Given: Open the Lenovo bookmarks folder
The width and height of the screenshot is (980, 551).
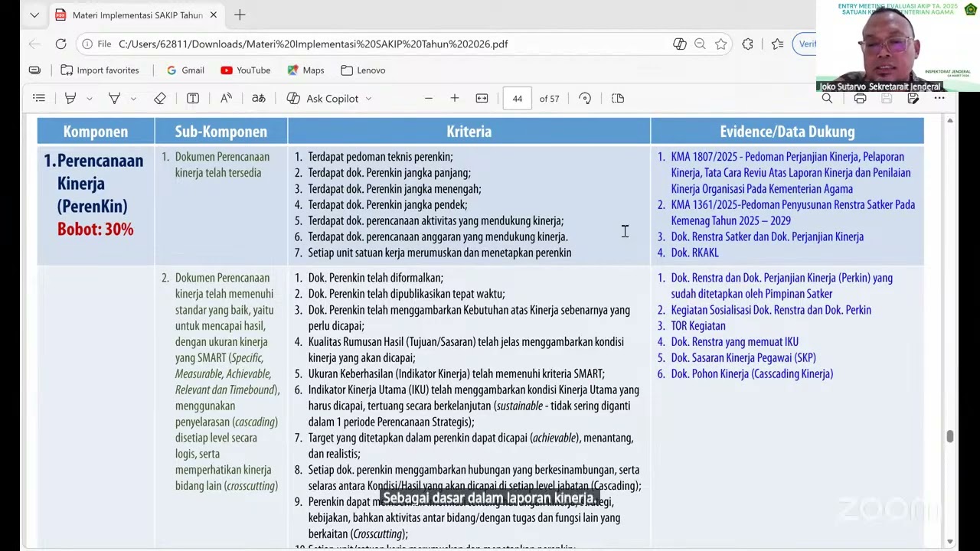Looking at the screenshot, I should pos(363,70).
